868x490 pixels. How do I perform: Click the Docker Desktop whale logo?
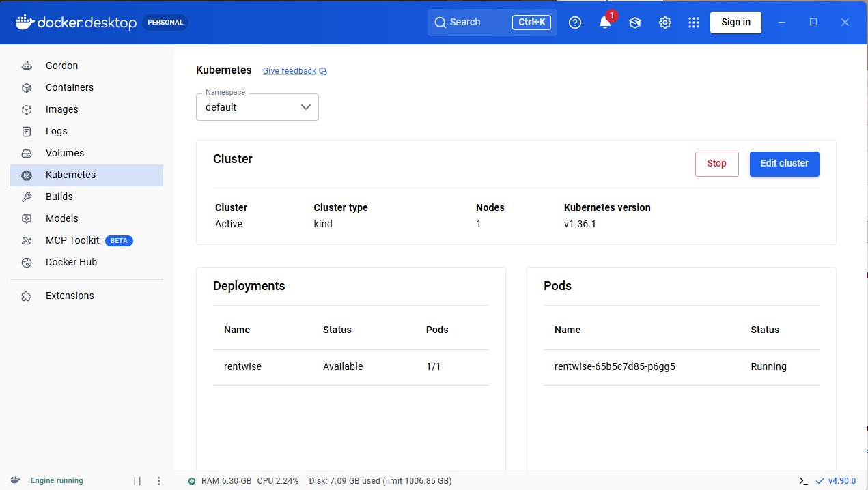24,22
